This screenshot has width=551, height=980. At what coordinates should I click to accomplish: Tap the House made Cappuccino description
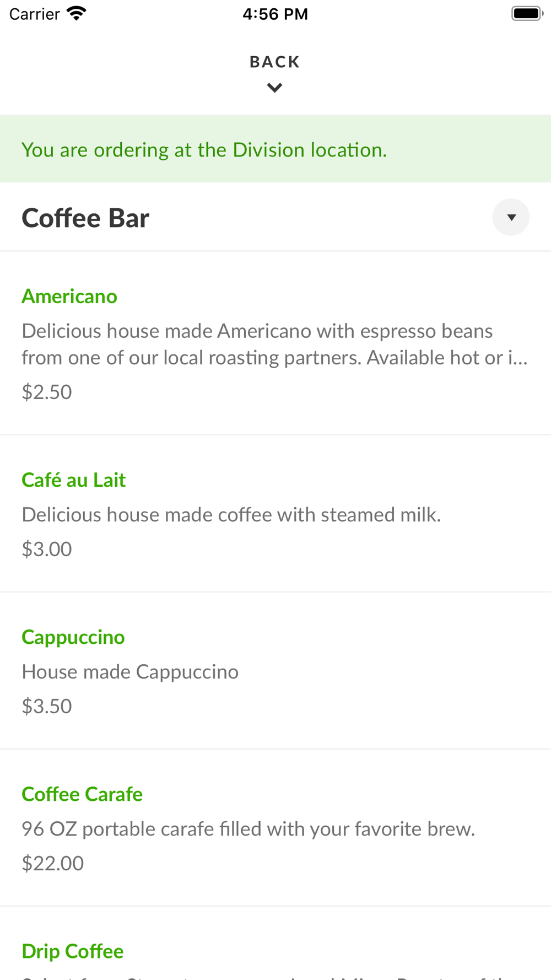point(130,672)
